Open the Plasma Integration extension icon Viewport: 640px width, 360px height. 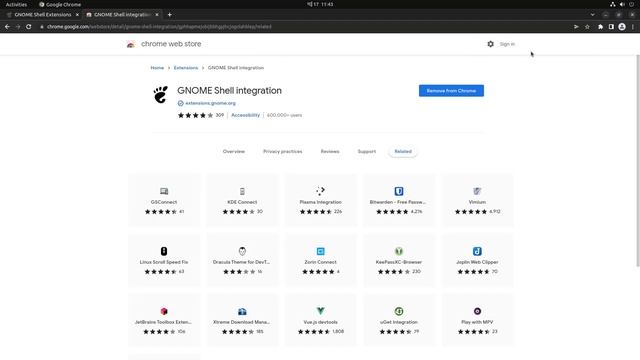pyautogui.click(x=320, y=191)
